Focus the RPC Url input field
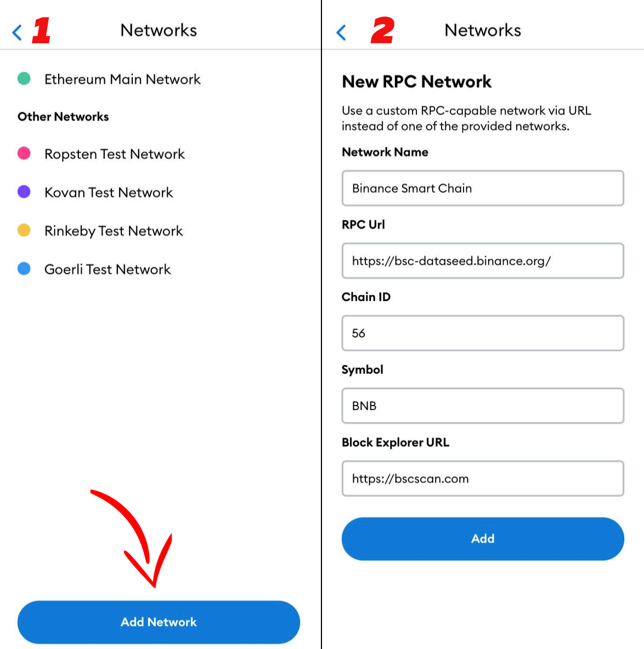 tap(483, 261)
